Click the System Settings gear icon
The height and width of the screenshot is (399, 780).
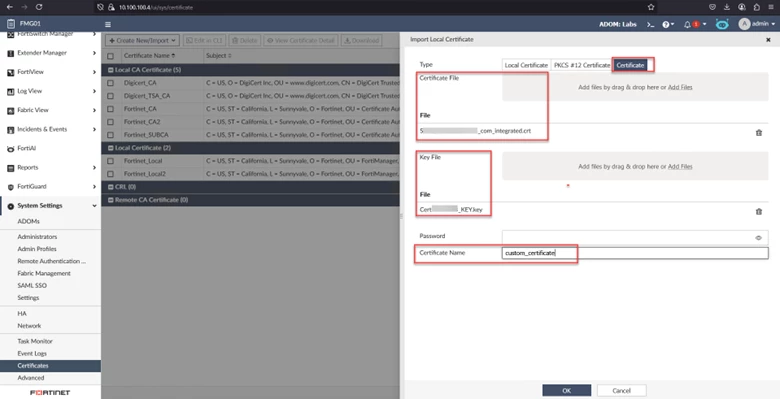point(10,206)
